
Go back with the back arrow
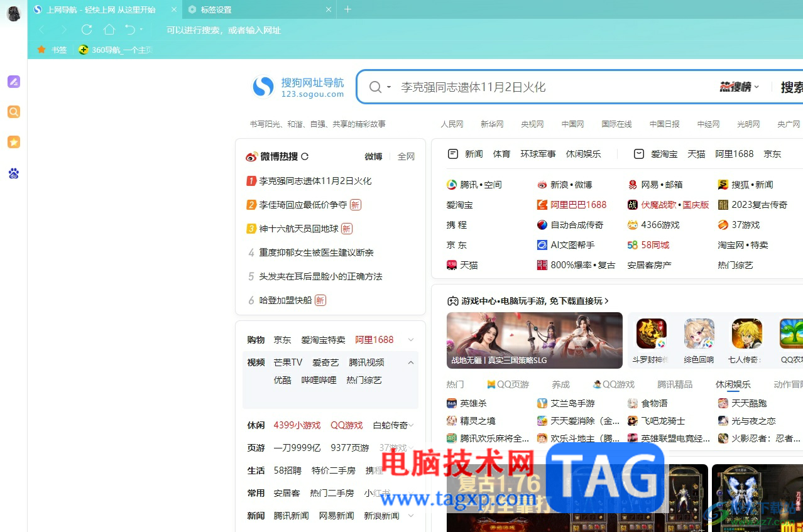(x=41, y=30)
